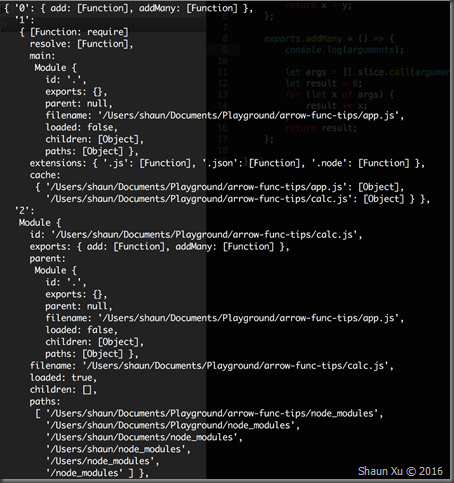Viewport: 454px width, 483px height.
Task: Click the '0' key on first output line
Action: [22, 8]
